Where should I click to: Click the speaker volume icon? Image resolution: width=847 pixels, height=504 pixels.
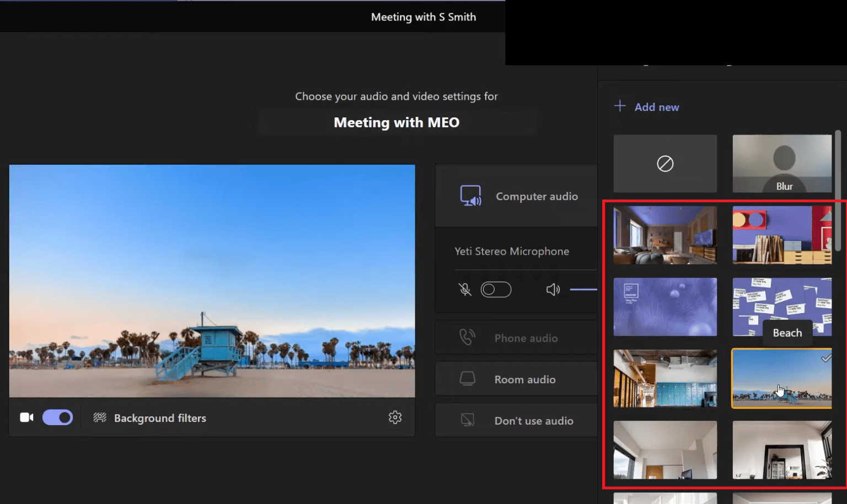[x=553, y=289]
